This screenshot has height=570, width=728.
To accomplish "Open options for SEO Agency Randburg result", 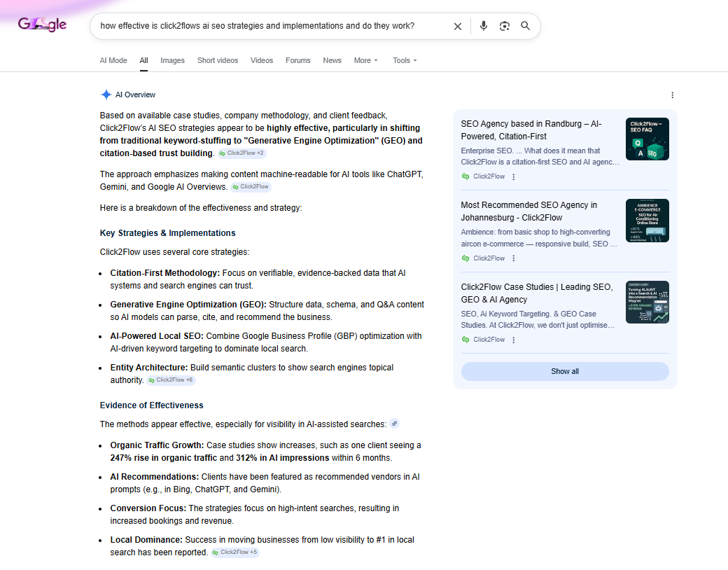I will (514, 177).
